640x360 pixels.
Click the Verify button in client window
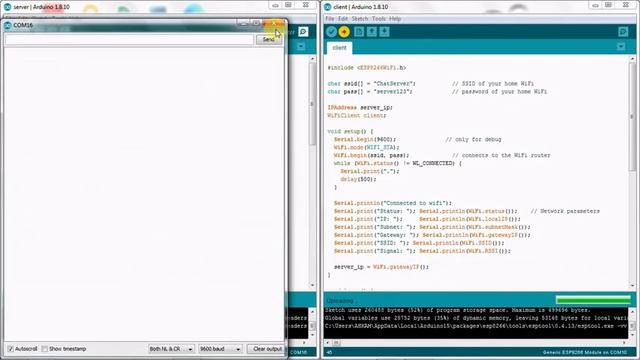331,32
